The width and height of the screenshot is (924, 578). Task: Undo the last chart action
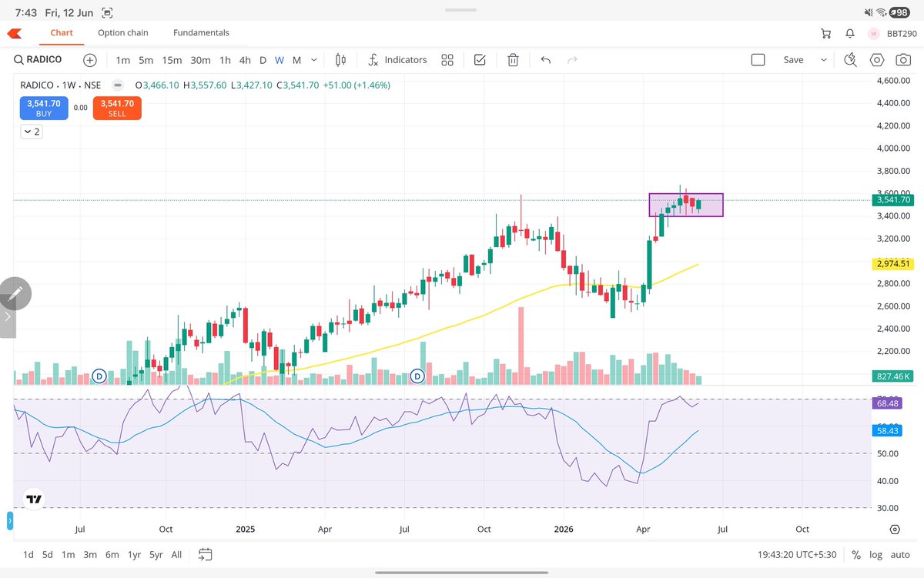click(546, 59)
